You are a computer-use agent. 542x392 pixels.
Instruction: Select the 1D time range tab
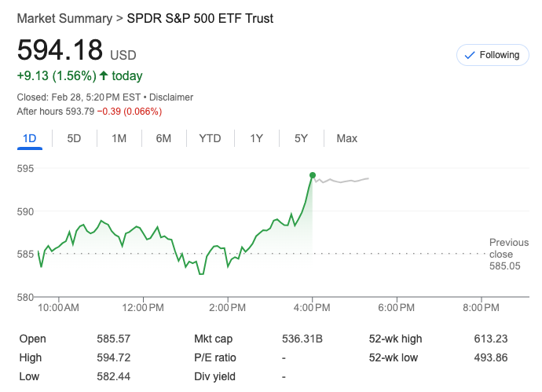click(30, 138)
